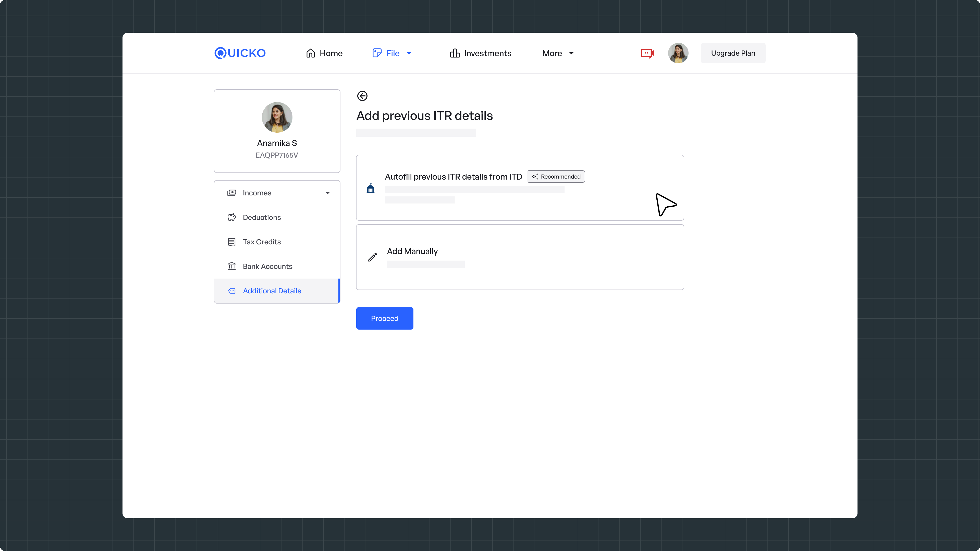
Task: Expand the More dropdown arrow
Action: 571,53
